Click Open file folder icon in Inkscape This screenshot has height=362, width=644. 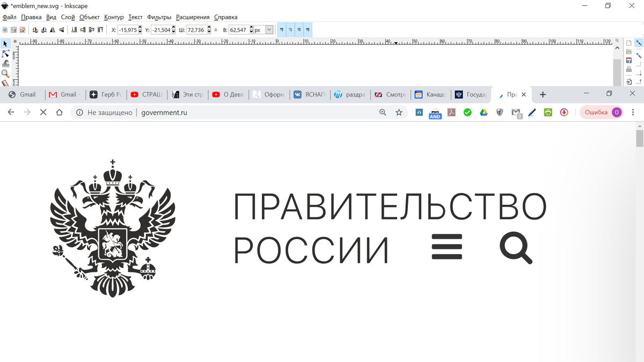(629, 52)
